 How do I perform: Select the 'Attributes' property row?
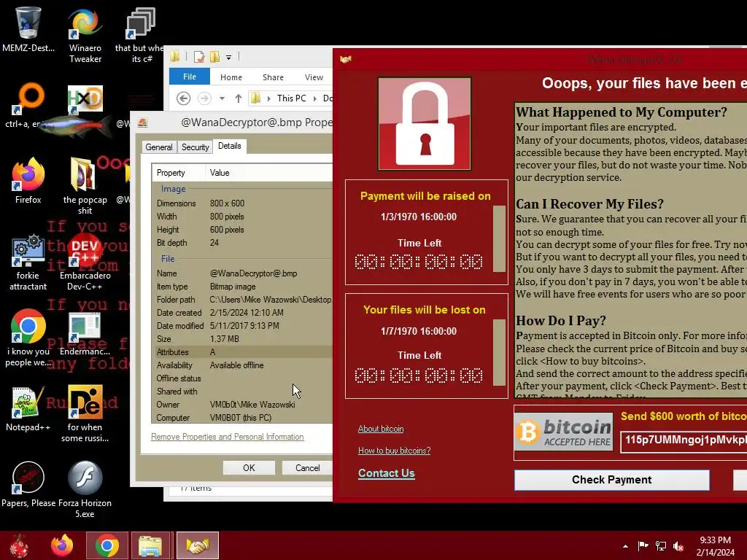coord(244,352)
